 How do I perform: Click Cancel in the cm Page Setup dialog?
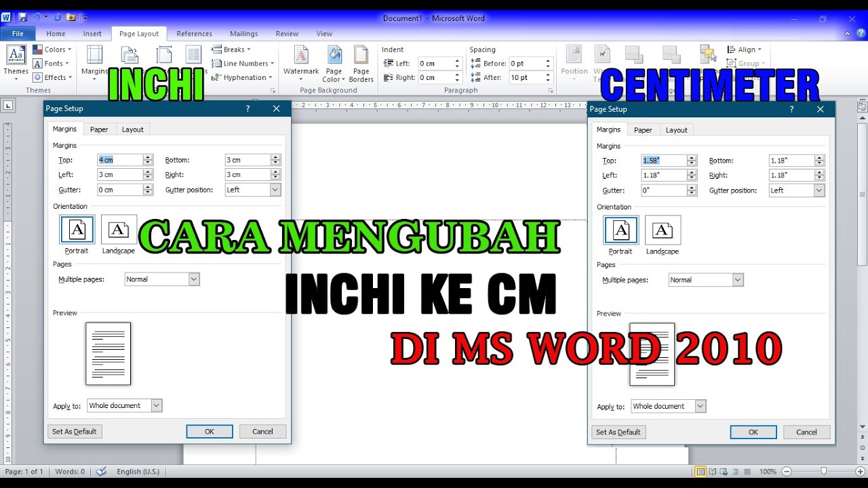coord(262,431)
